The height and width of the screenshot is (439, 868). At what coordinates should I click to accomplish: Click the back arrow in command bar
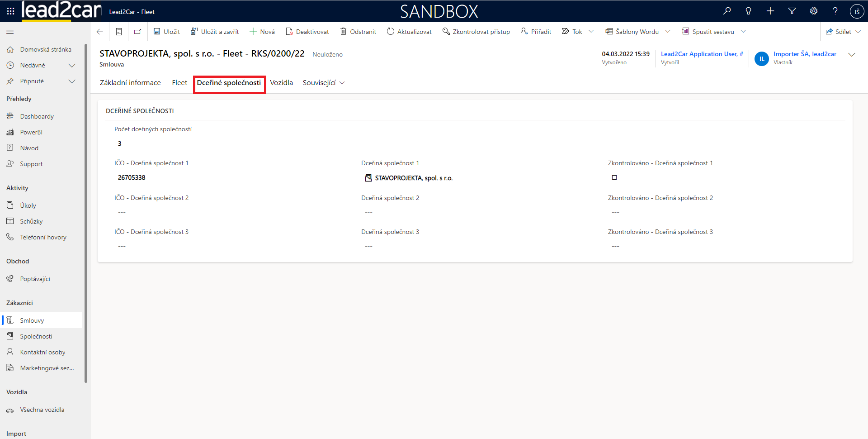[x=100, y=32]
